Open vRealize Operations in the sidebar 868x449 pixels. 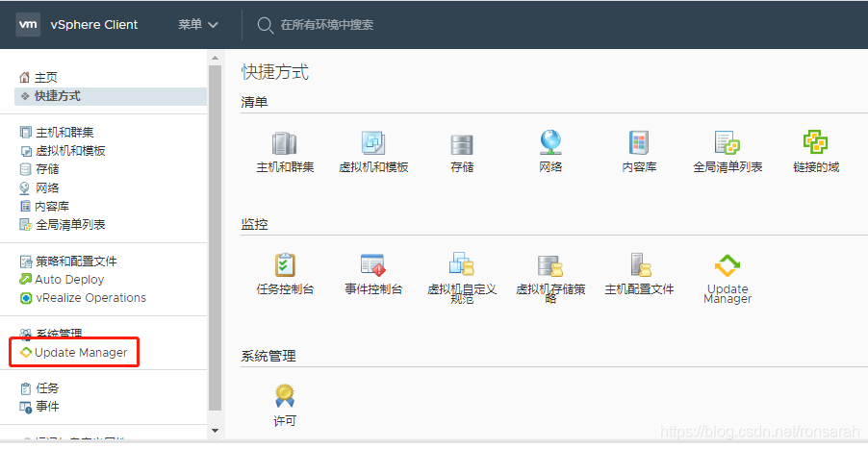[83, 297]
